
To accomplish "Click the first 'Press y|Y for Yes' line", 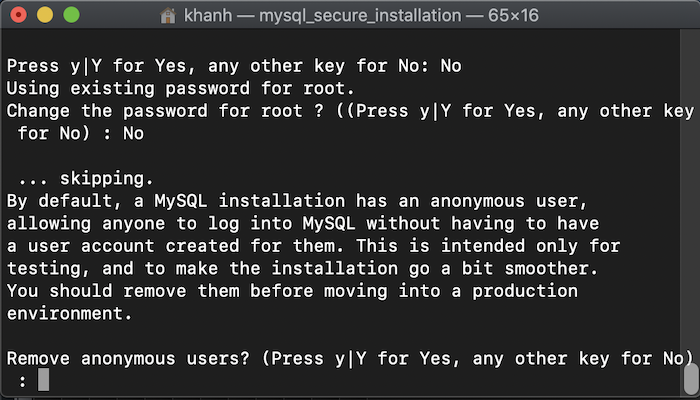I will point(234,66).
